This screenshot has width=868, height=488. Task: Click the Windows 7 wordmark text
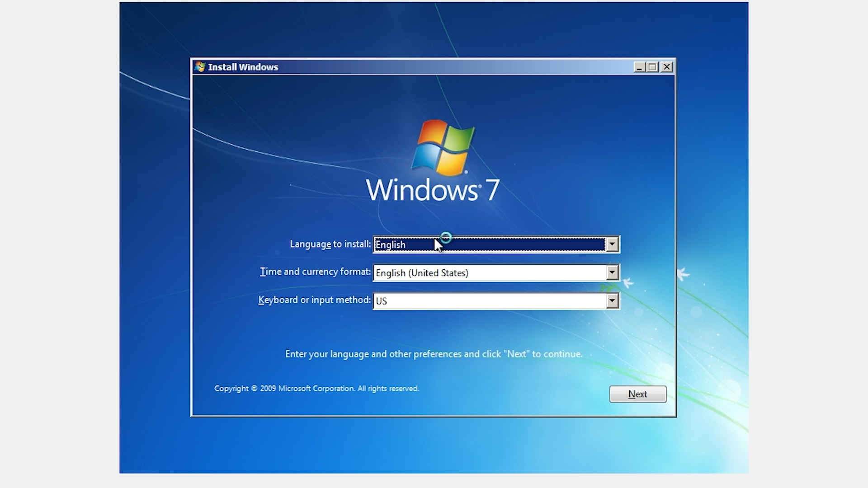[433, 189]
